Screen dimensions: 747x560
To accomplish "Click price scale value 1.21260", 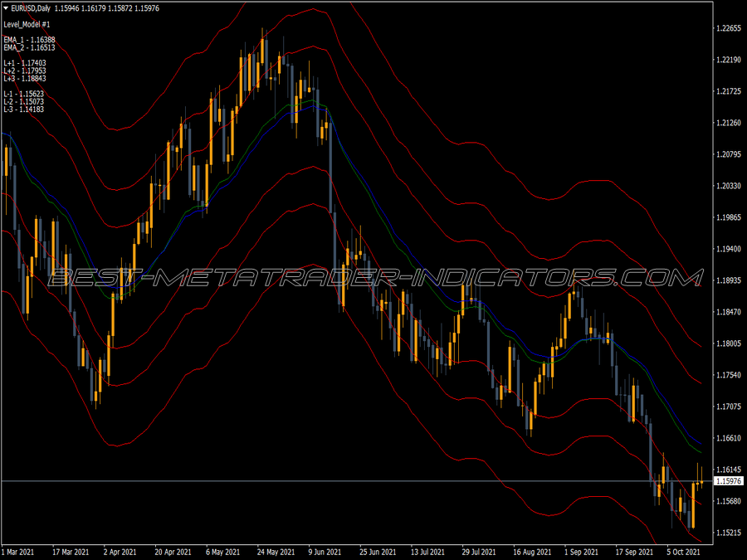I will point(729,123).
